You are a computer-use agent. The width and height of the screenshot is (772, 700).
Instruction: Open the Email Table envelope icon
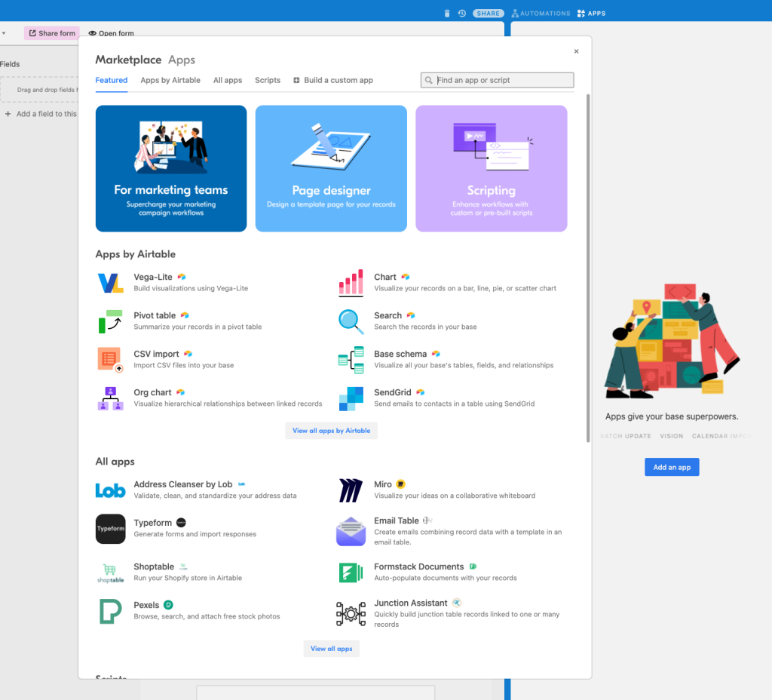[351, 532]
